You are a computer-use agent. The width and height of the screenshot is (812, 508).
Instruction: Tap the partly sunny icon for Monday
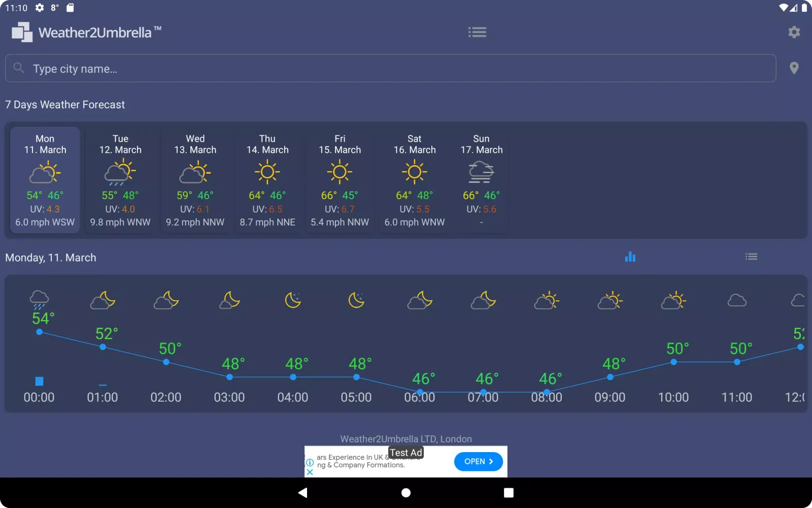pos(45,172)
